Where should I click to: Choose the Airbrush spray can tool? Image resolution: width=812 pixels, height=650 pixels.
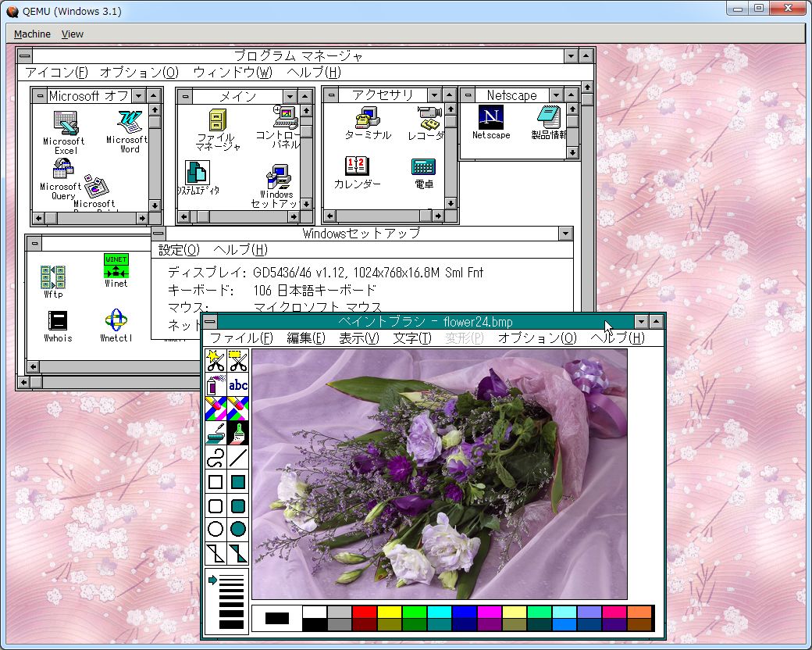(215, 384)
